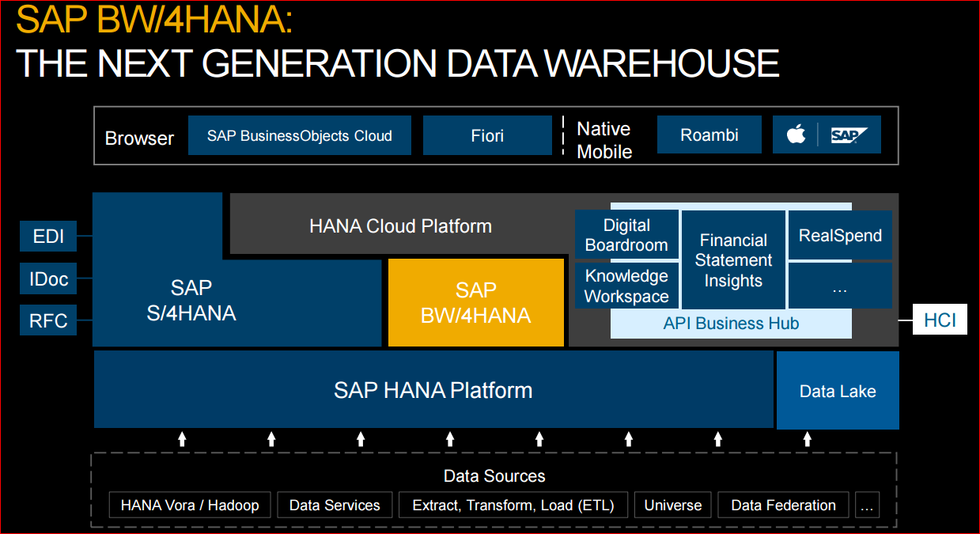Select the SAP S/4HANA block
This screenshot has width=980, height=534.
[191, 301]
